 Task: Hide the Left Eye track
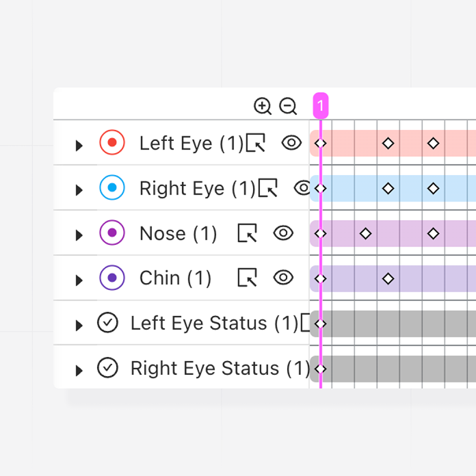pos(292,143)
